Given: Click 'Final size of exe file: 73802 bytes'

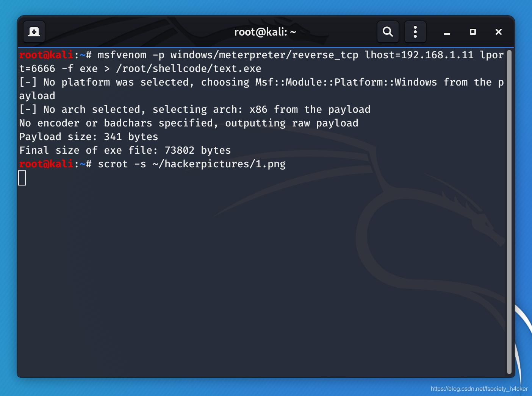Looking at the screenshot, I should tap(125, 150).
